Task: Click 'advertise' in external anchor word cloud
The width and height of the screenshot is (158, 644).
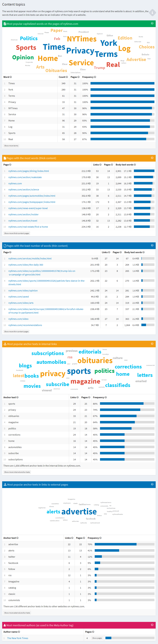Action: click(x=79, y=512)
